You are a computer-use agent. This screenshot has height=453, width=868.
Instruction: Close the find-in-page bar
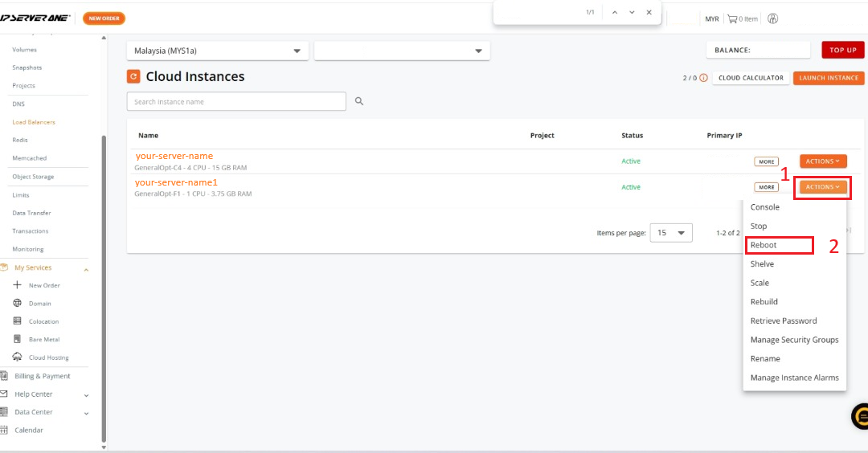pos(649,13)
